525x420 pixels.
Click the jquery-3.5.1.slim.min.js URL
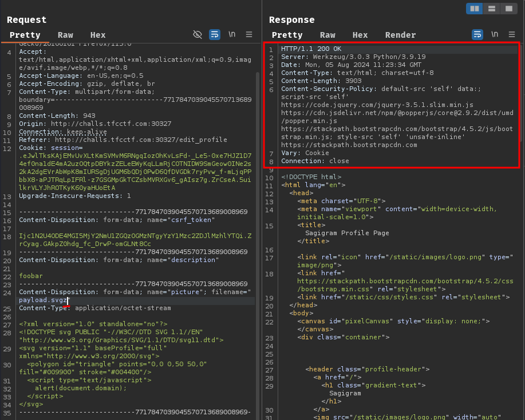point(377,105)
